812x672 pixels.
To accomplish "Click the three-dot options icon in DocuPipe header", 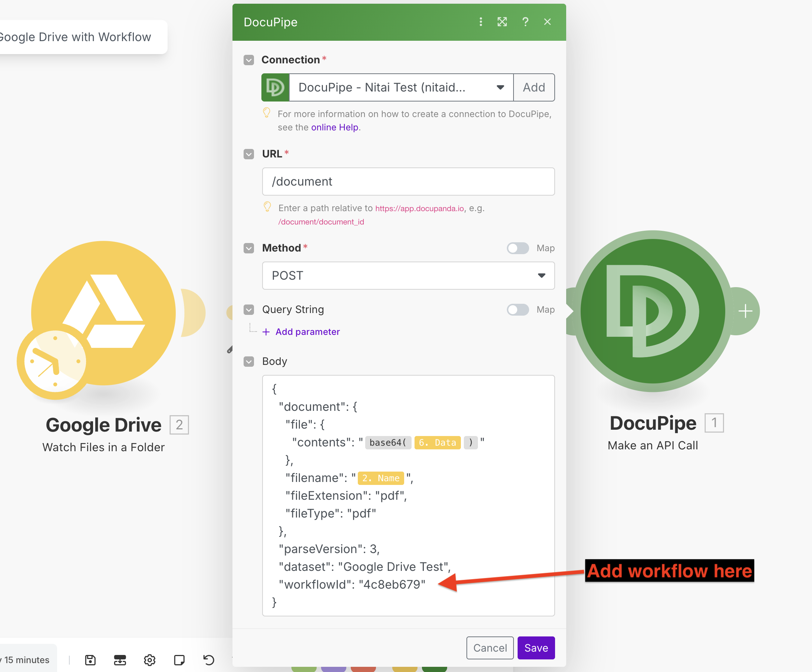I will [x=481, y=22].
